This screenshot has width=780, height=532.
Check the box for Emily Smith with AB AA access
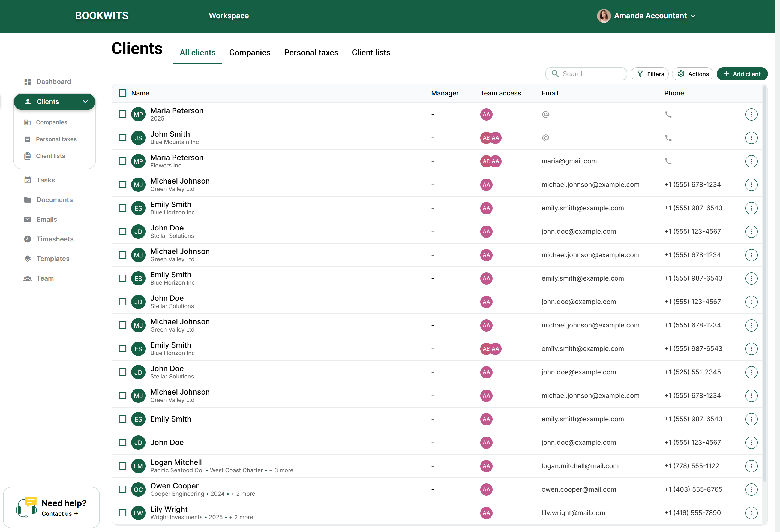point(122,349)
